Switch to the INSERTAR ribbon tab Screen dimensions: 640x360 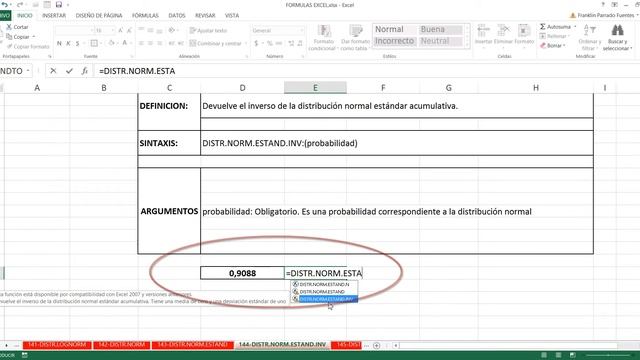(54, 16)
